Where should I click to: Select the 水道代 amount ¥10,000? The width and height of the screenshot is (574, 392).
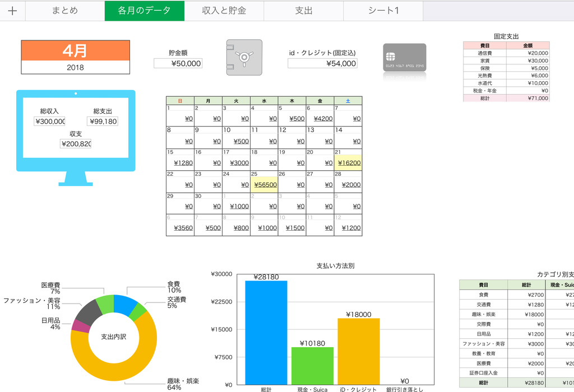(x=528, y=83)
